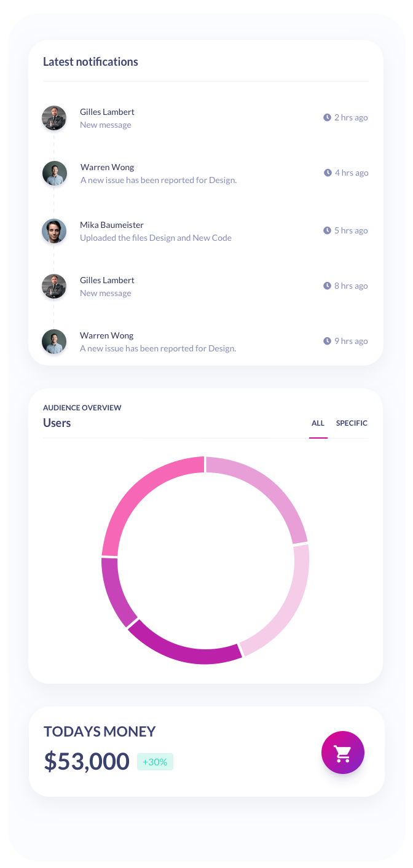Click clock icon beside 8 hrs ago
This screenshot has height=868, width=413.
(x=328, y=286)
